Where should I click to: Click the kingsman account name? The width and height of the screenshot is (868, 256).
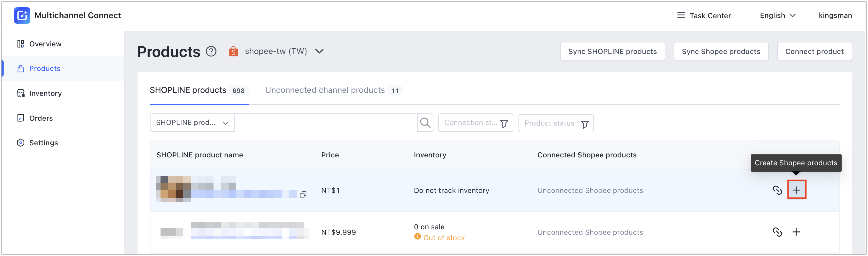835,15
